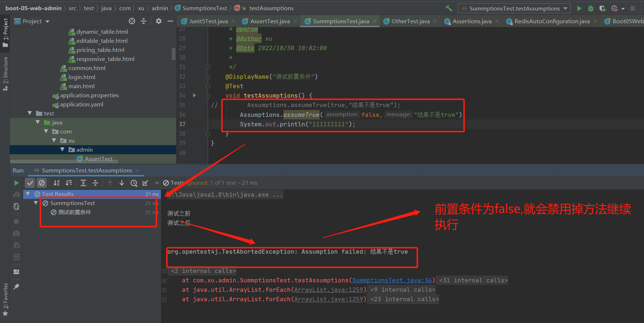
Task: Open SummptionsTest.java:36 stack trace link
Action: point(392,280)
